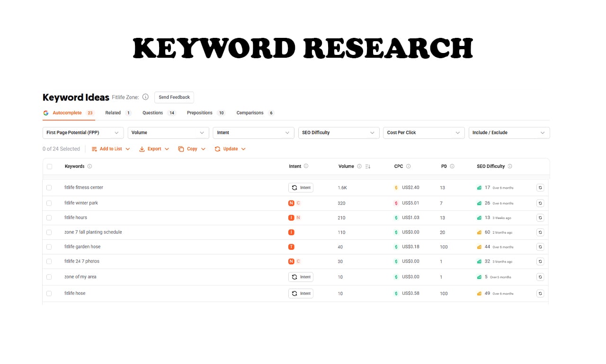This screenshot has width=606, height=364.
Task: Click the difficulty bar icon for fitlife hours
Action: tap(479, 218)
